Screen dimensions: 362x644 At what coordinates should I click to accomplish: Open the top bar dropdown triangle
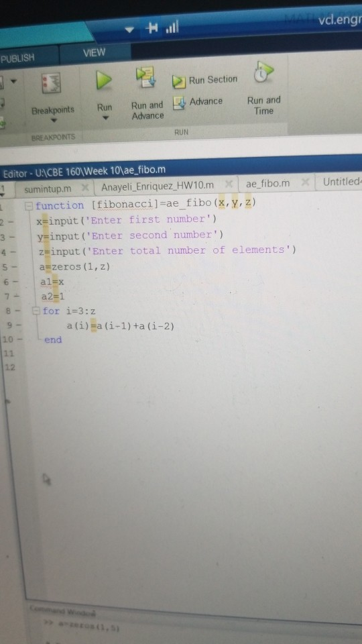[x=131, y=30]
